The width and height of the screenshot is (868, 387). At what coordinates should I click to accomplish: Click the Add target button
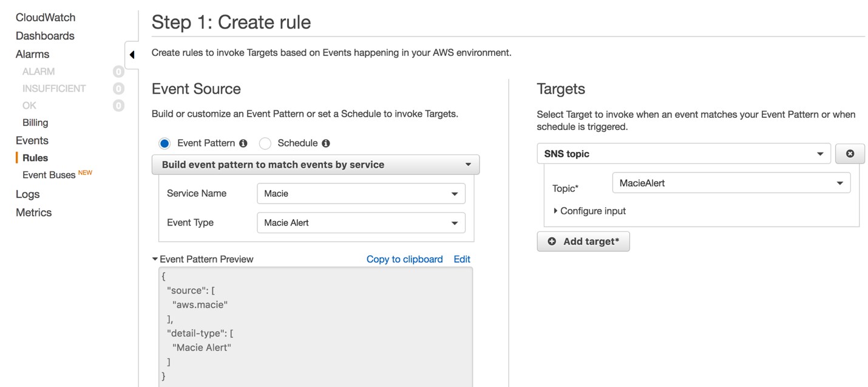(583, 241)
